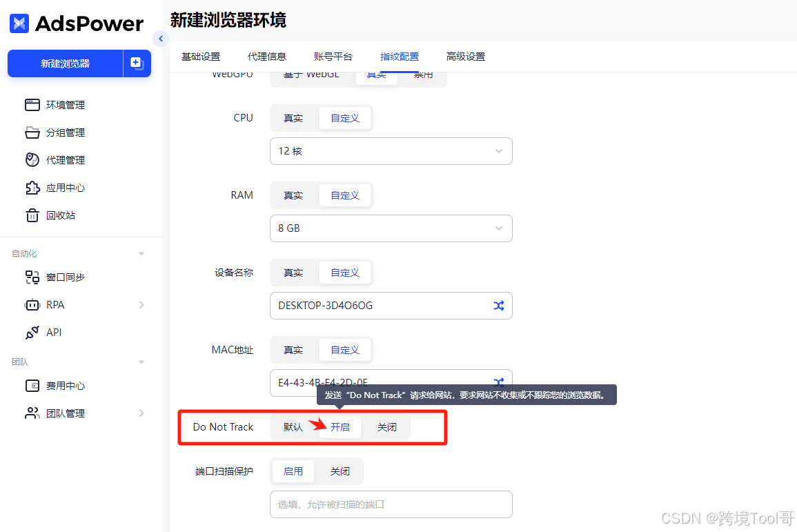Image resolution: width=797 pixels, height=532 pixels.
Task: Set 设备名称 to 真实
Action: click(293, 273)
